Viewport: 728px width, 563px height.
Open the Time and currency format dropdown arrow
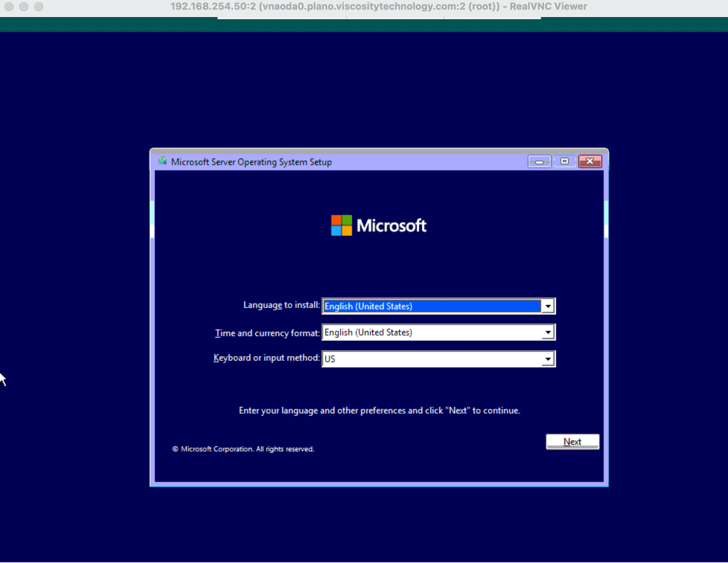[548, 332]
